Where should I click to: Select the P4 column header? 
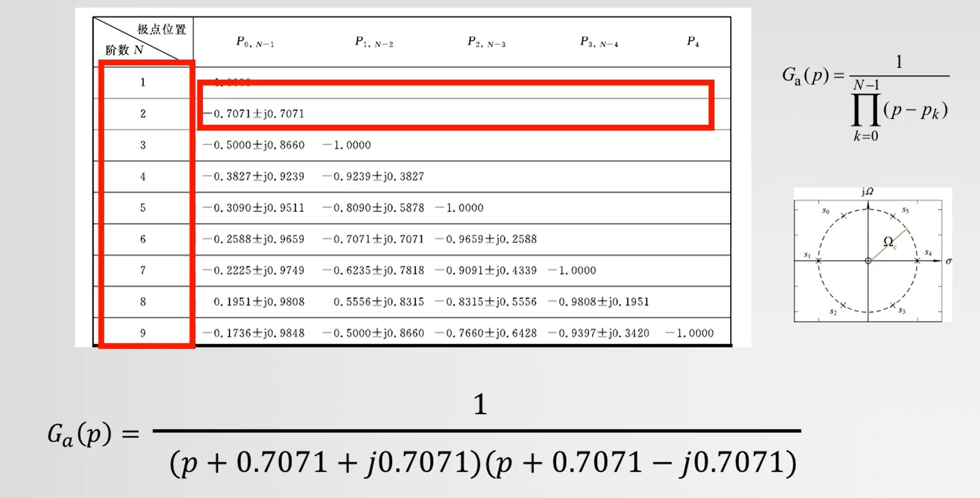coord(693,42)
